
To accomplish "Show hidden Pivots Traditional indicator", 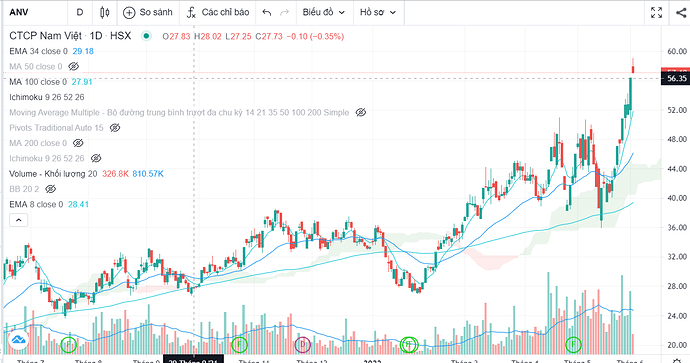I will pyautogui.click(x=115, y=128).
